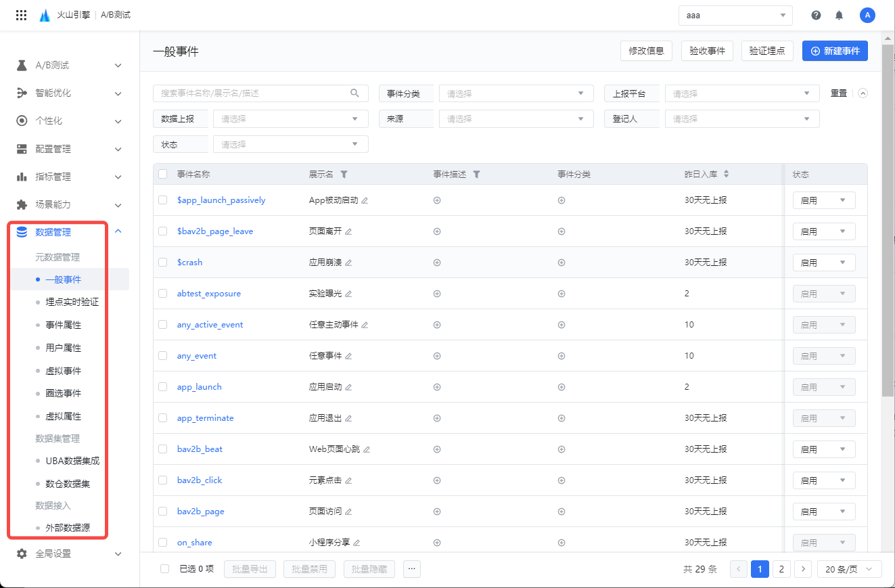
Task: Edit display name of App被动启动
Action: [365, 200]
